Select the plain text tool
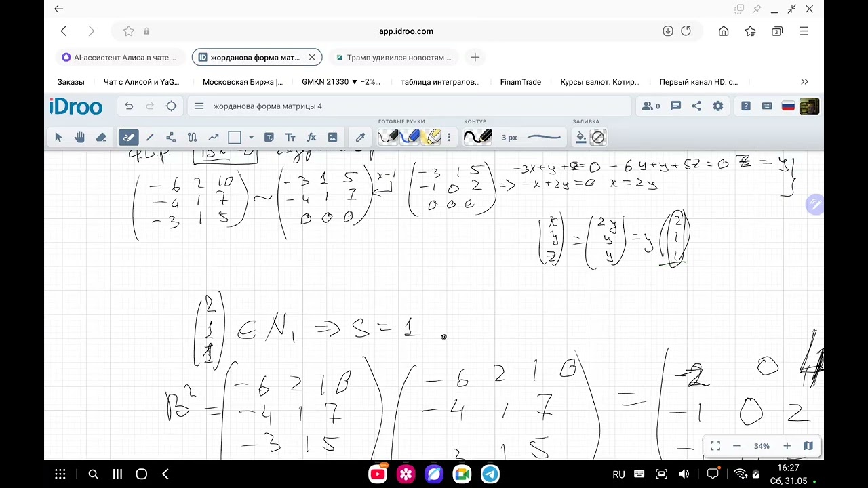 point(290,138)
